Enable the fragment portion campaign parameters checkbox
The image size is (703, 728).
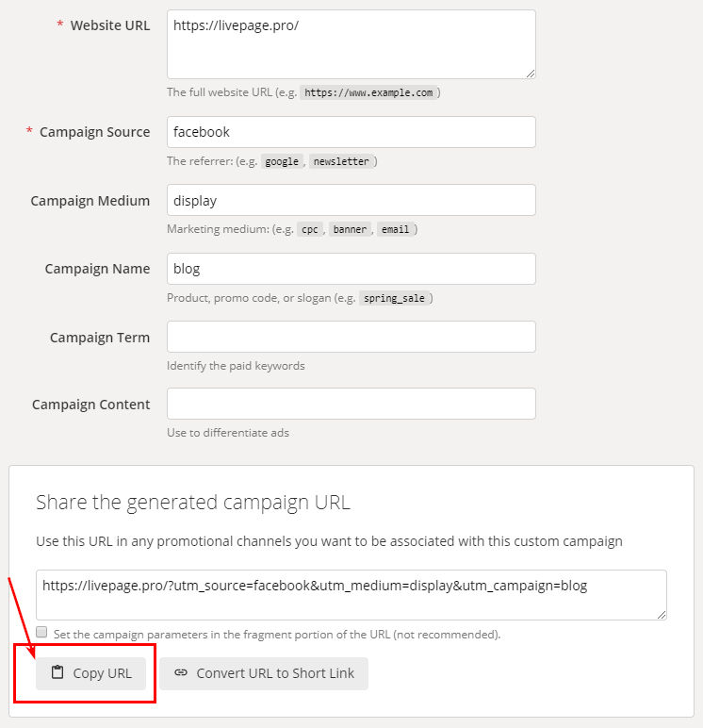41,633
